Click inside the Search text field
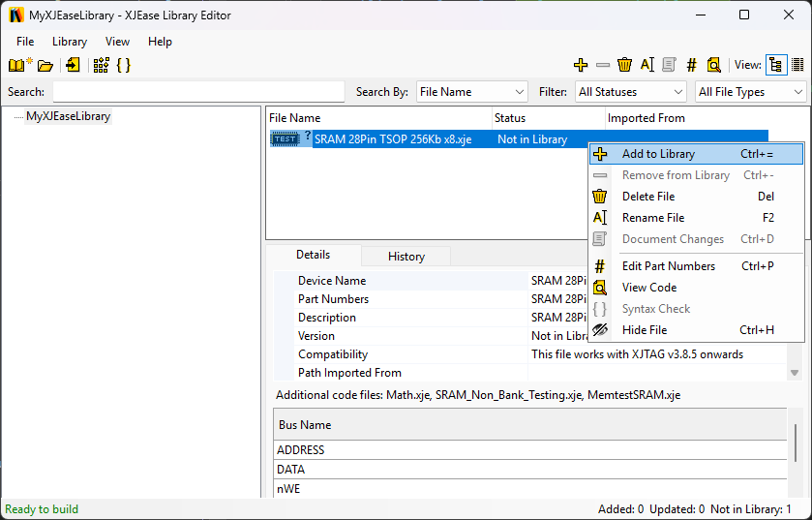 198,92
